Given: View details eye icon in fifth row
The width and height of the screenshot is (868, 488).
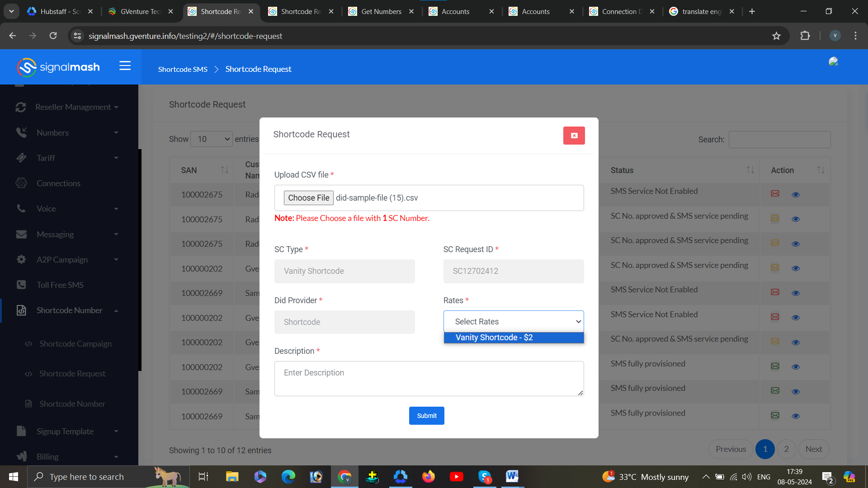Looking at the screenshot, I should click(796, 293).
